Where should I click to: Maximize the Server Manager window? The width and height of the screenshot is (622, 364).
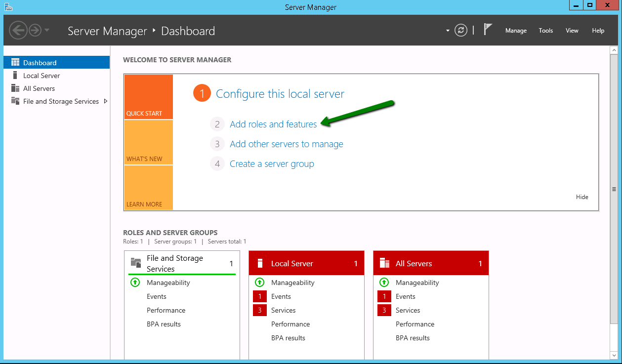[x=589, y=5]
